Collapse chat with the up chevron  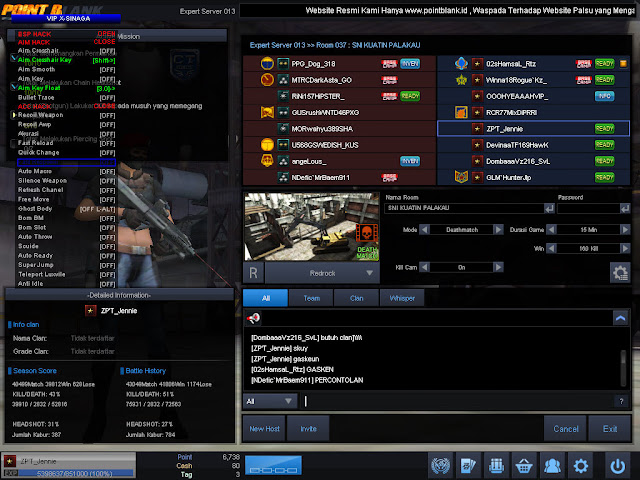tap(621, 318)
